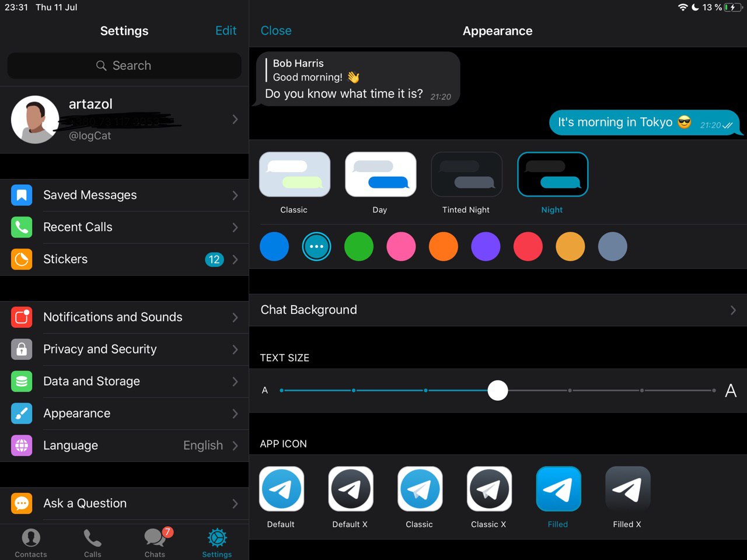Tap the @logCat username text
747x560 pixels.
[90, 135]
